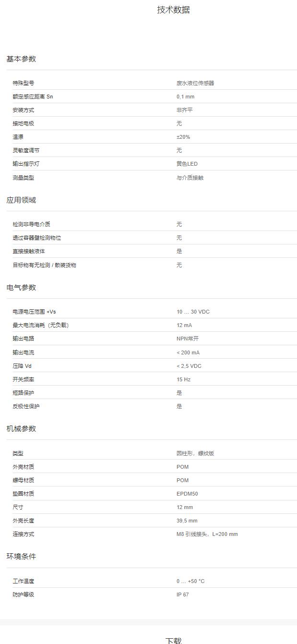Select the EPDM50 gasket material value
Screen dimensions: 297x644
coord(187,494)
